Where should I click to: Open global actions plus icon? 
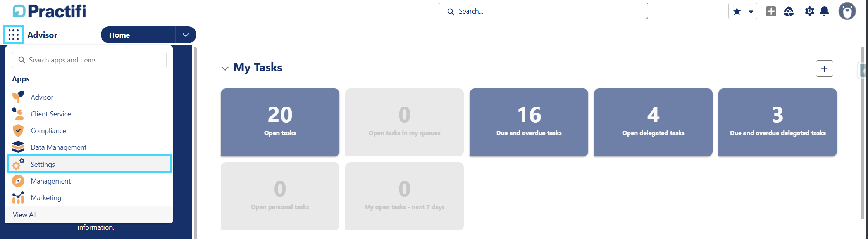(x=771, y=11)
